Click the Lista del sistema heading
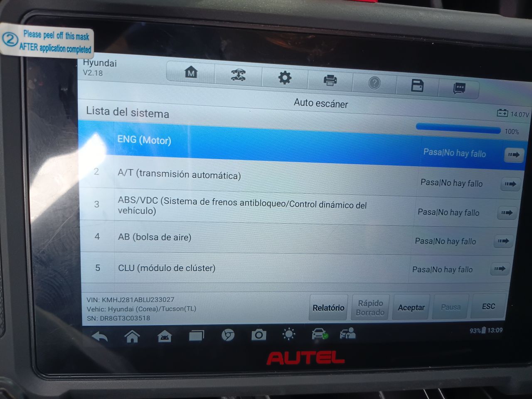 coord(128,112)
